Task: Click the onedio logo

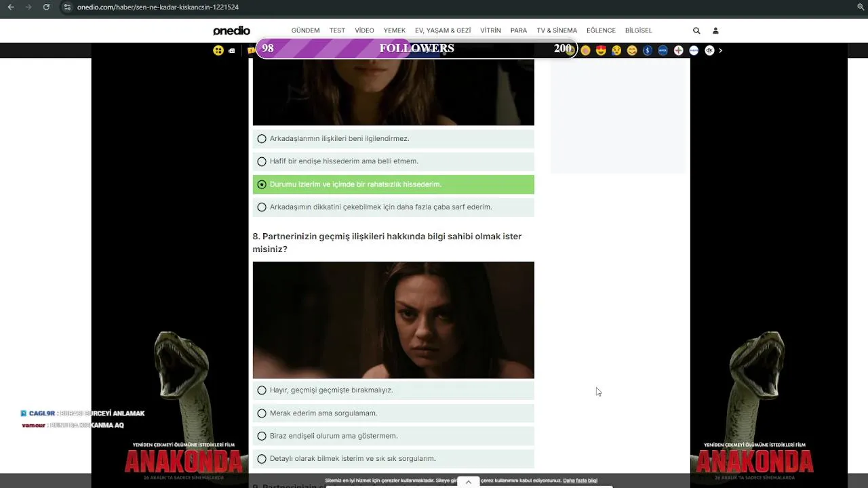Action: coord(231,30)
